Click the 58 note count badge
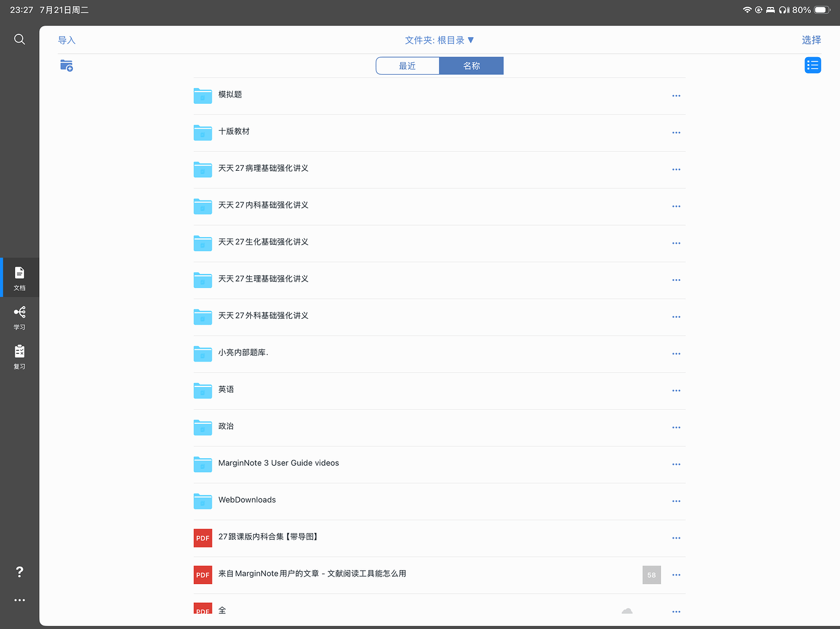Image resolution: width=840 pixels, height=629 pixels. coord(652,575)
